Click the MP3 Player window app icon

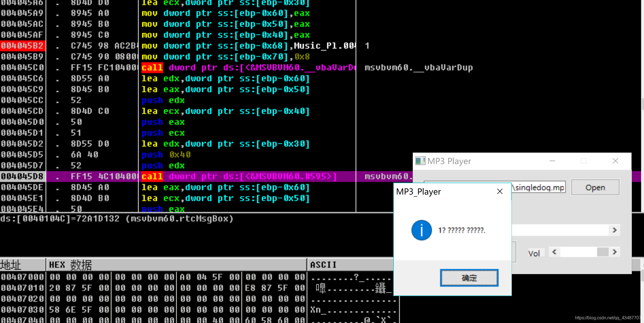tap(420, 161)
